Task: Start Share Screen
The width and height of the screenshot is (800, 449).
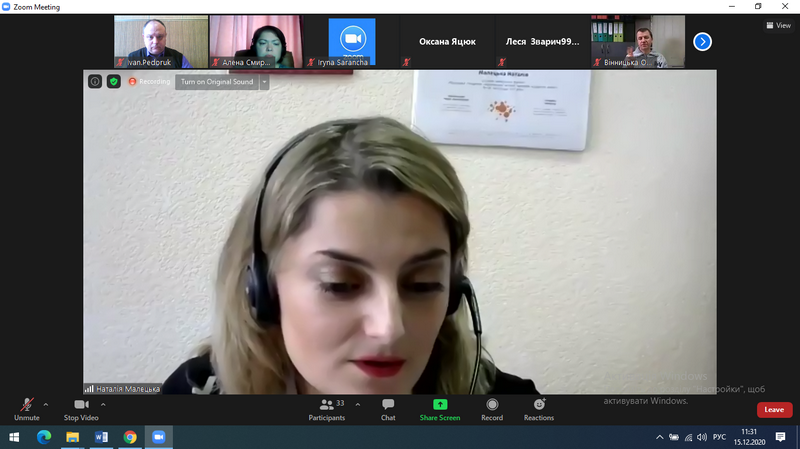Action: (440, 410)
